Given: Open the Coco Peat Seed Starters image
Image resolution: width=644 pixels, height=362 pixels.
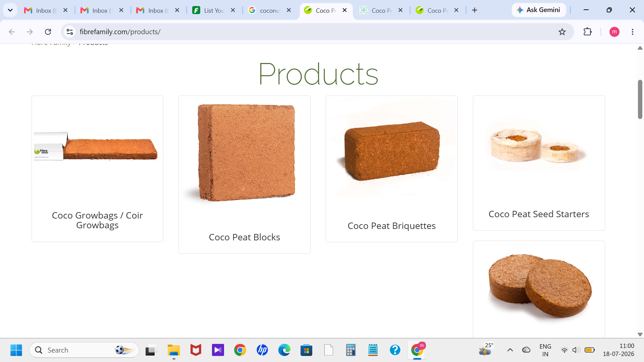Looking at the screenshot, I should click(539, 146).
